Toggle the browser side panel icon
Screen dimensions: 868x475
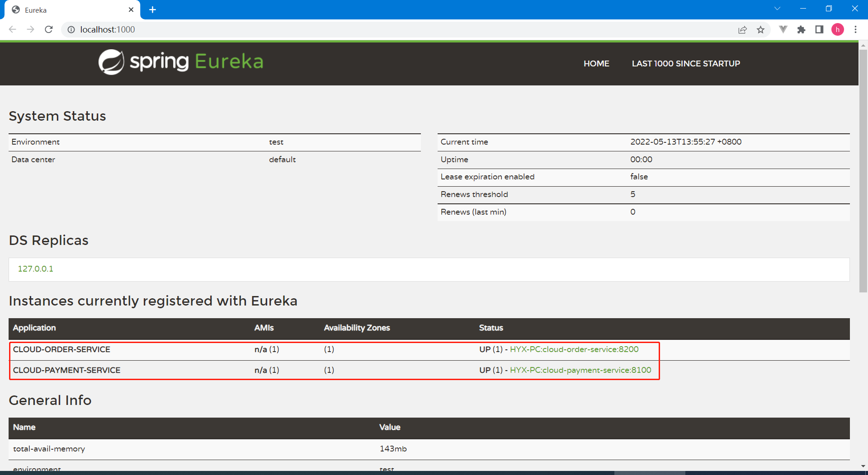819,29
